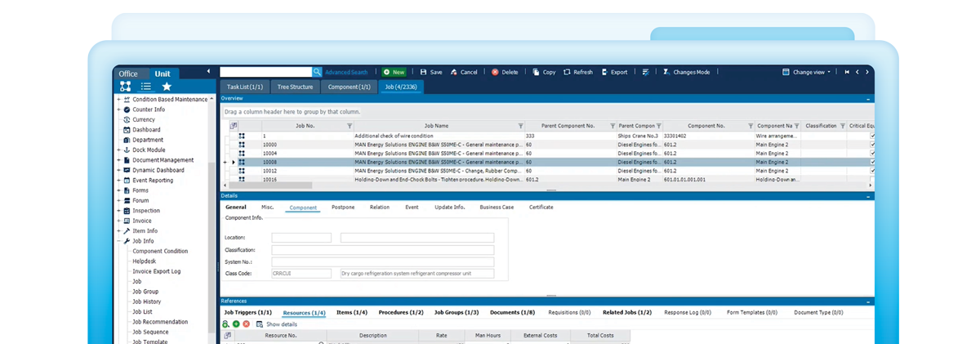Click the module diagram icon in sidebar
Viewport: 980px width, 344px height.
(x=125, y=86)
